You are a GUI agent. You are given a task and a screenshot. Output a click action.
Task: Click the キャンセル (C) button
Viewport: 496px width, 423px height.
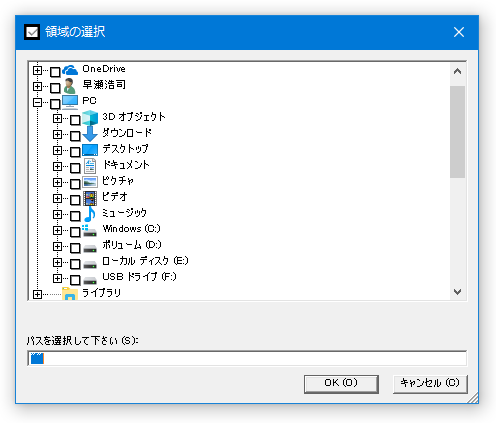pos(430,384)
